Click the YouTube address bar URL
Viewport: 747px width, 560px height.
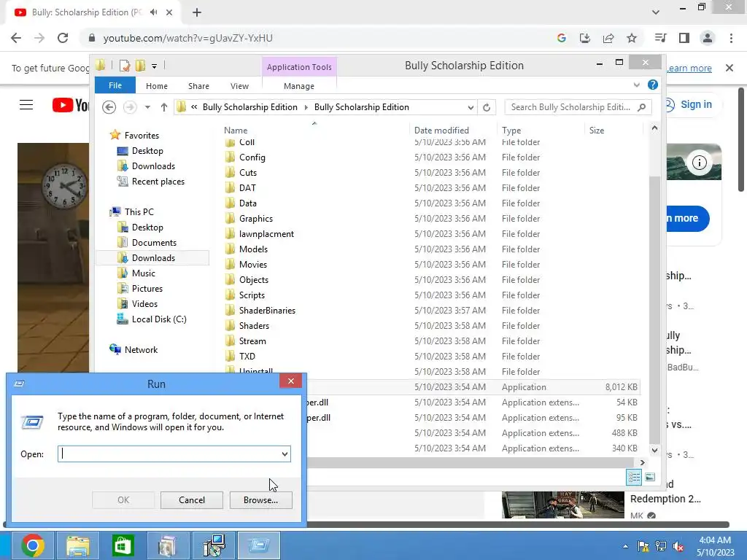(x=187, y=38)
